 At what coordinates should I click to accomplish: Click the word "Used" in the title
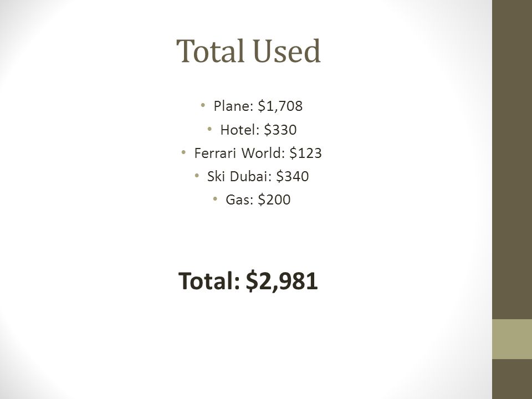point(287,51)
